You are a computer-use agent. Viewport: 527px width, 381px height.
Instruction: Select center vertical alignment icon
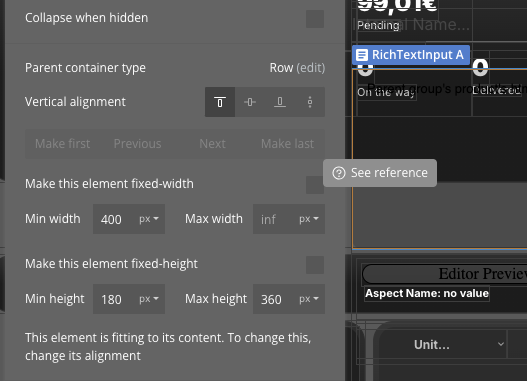point(250,102)
